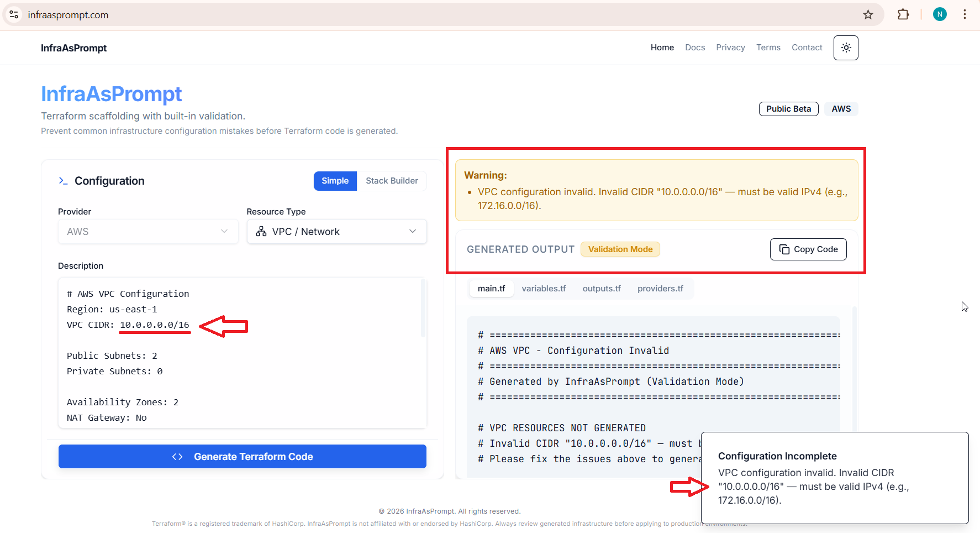Expand the Provider AWS dropdown
980x533 pixels.
point(148,232)
